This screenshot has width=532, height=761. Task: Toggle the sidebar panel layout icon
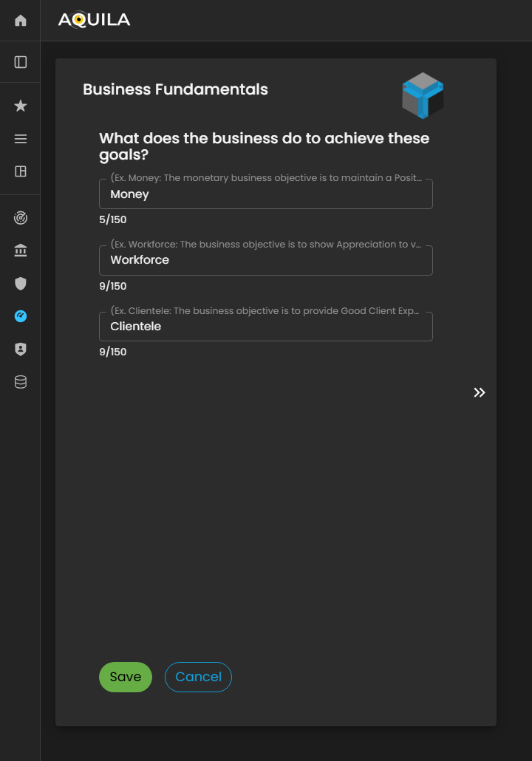(x=21, y=62)
